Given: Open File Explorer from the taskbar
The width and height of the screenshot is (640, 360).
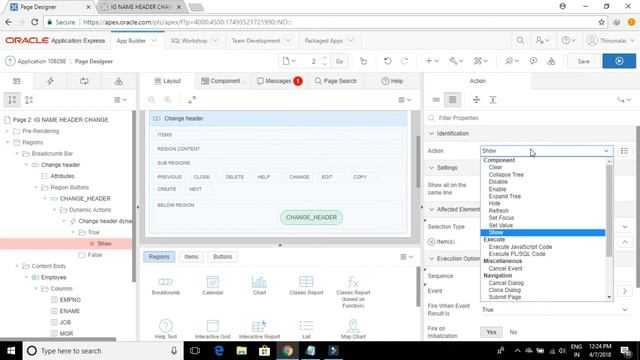Looking at the screenshot, I should click(242, 351).
